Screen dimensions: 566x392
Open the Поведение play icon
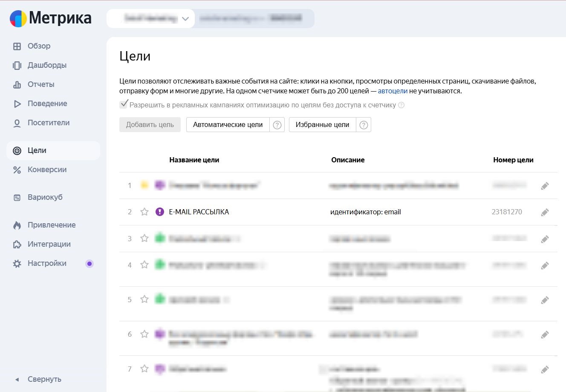pyautogui.click(x=17, y=104)
